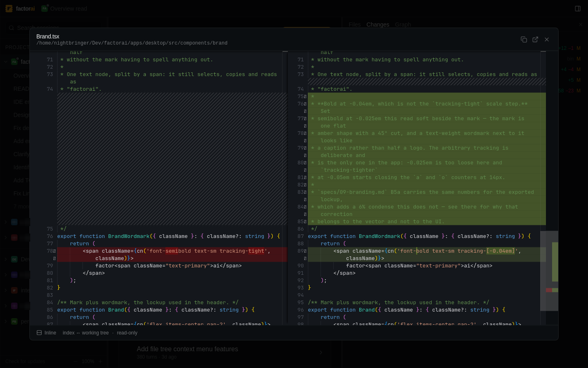Viewport: 588px width, 368px height.
Task: Open the Clarify session in sidebar
Action: [x=21, y=154]
